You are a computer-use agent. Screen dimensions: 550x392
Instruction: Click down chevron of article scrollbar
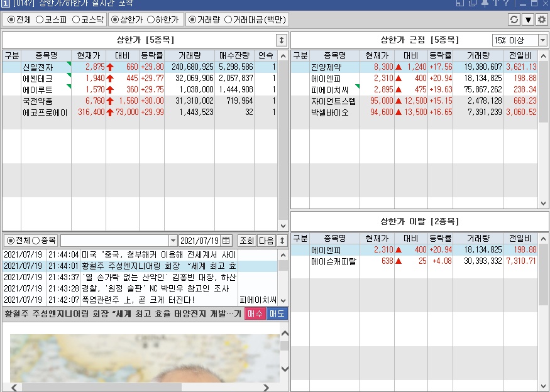tap(285, 369)
